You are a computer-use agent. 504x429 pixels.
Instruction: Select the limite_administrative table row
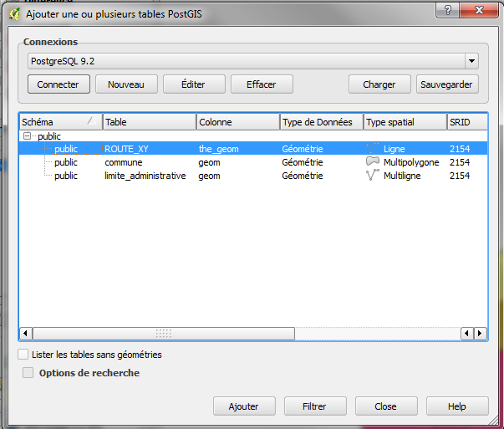click(145, 176)
